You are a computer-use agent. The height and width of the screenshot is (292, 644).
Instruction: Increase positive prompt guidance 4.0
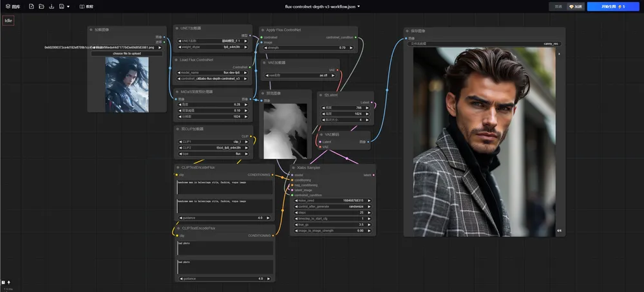(x=268, y=218)
